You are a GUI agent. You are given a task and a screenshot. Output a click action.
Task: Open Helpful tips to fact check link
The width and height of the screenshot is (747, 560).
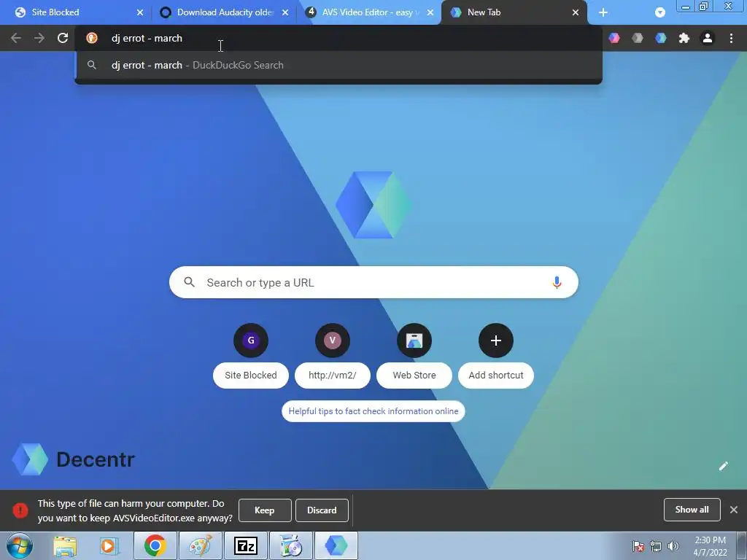(x=373, y=411)
